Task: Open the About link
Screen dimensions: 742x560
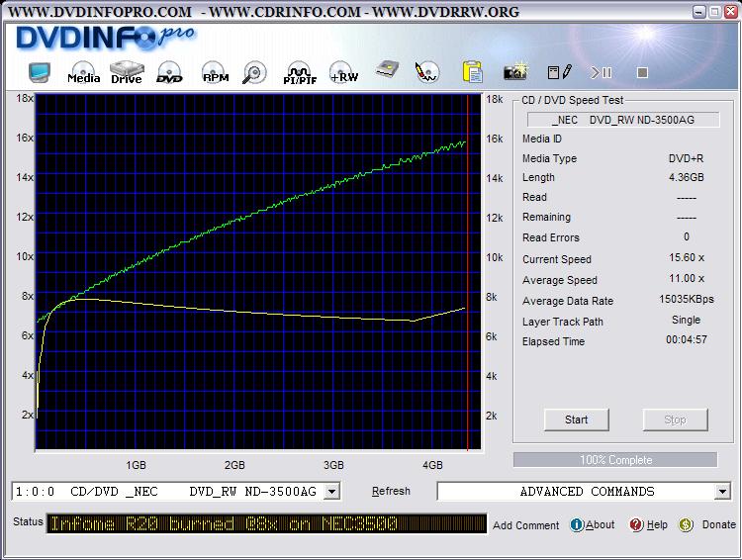Action: (x=601, y=524)
